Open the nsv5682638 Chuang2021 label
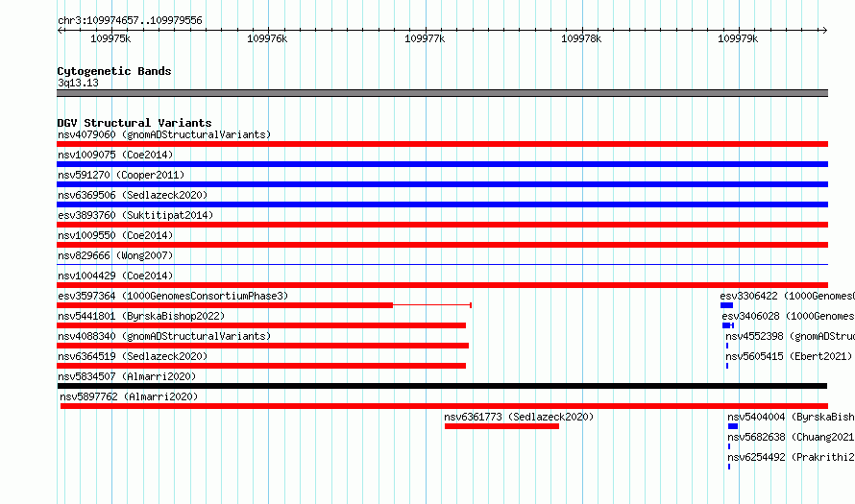Viewport: 855px width, 504px height. point(792,437)
